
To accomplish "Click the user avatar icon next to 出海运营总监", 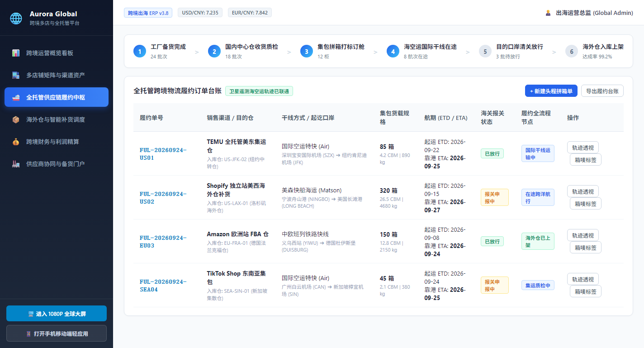I will point(548,13).
